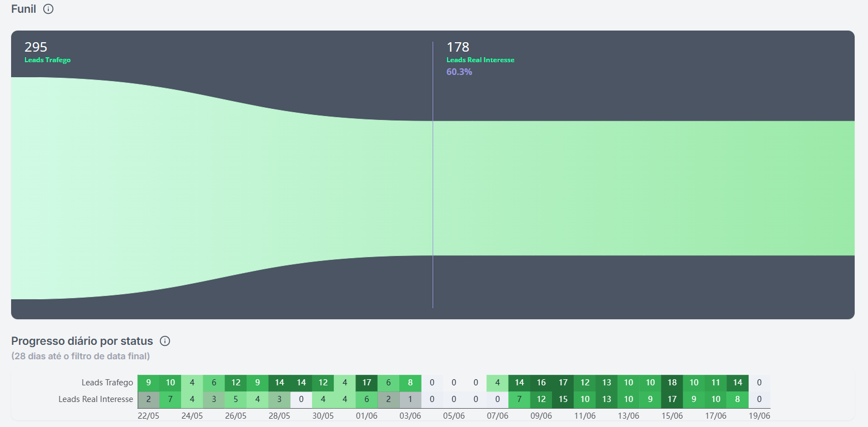This screenshot has height=427, width=868.
Task: Select Leads Real Interesse cell for 19/06
Action: click(x=759, y=399)
